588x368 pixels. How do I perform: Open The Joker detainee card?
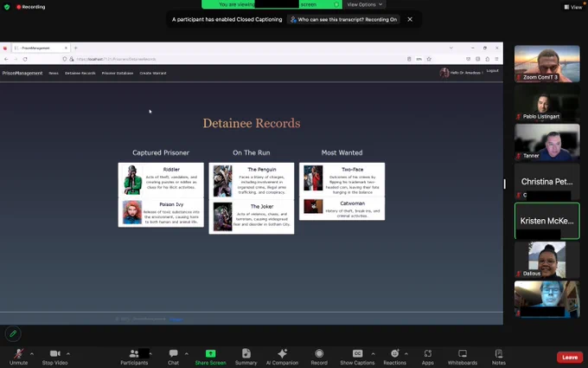tap(252, 216)
